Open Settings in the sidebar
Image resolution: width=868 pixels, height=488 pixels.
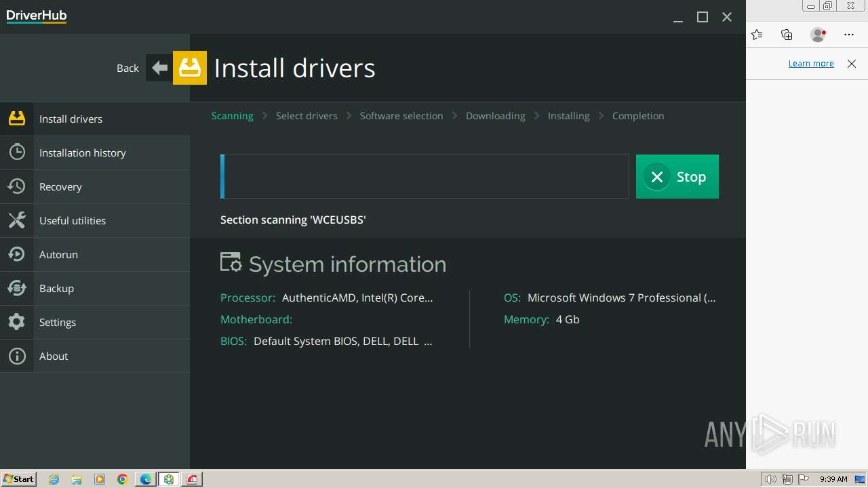coord(95,322)
